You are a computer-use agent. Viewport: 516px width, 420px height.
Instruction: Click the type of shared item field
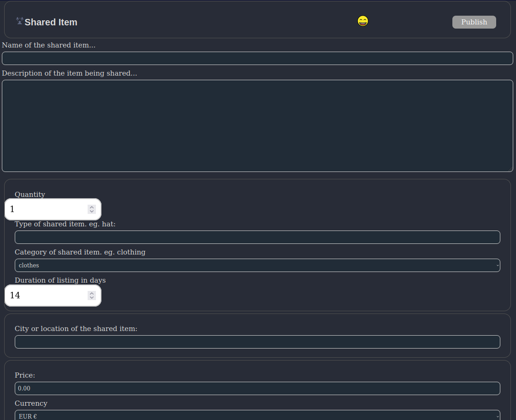(257, 237)
